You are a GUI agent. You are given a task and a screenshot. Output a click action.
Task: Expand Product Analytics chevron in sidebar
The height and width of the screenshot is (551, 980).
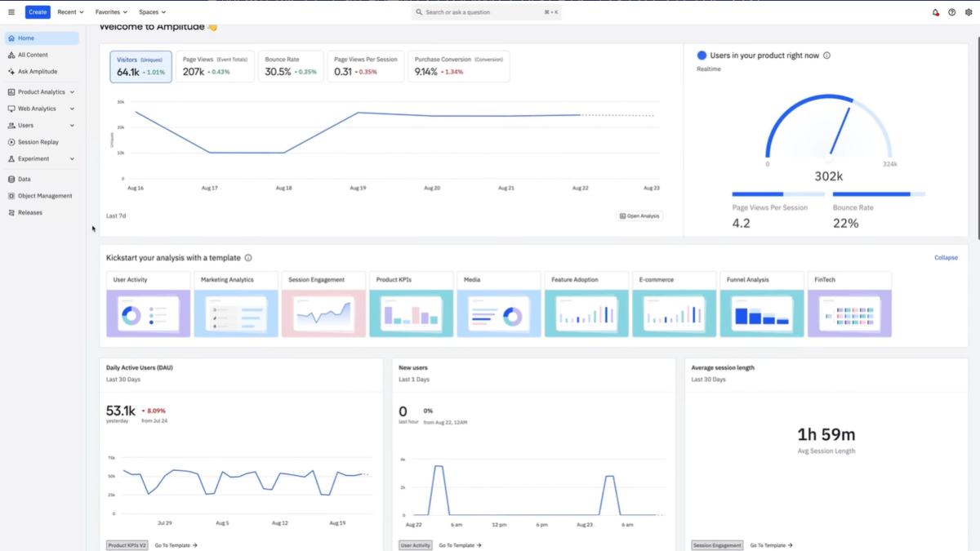tap(72, 92)
